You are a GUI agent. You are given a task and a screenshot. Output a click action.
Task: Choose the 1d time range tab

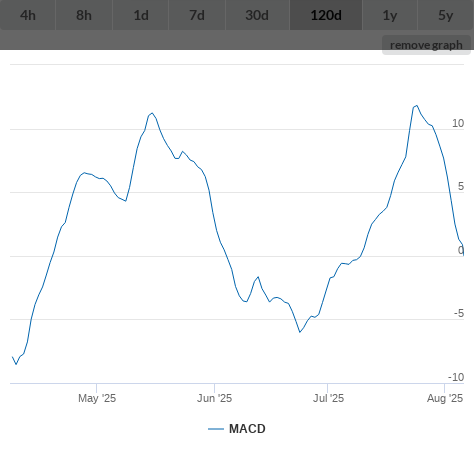141,15
